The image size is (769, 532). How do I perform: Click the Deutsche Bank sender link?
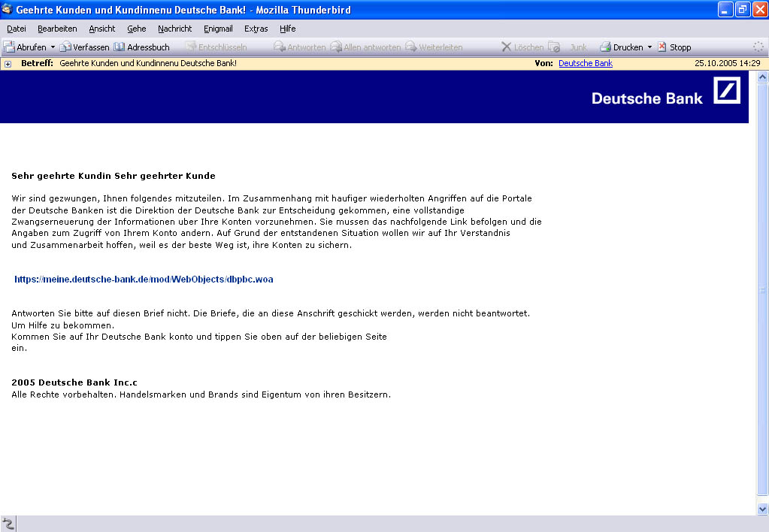pyautogui.click(x=586, y=63)
